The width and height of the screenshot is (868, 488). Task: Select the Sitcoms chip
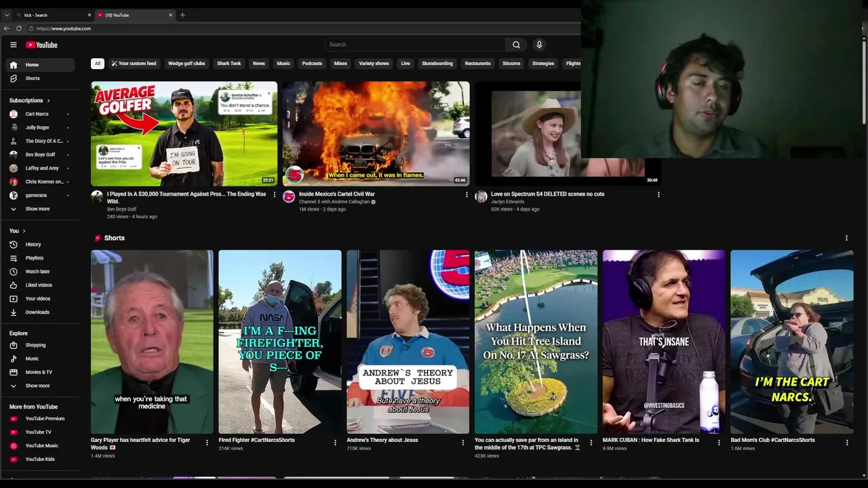(511, 64)
